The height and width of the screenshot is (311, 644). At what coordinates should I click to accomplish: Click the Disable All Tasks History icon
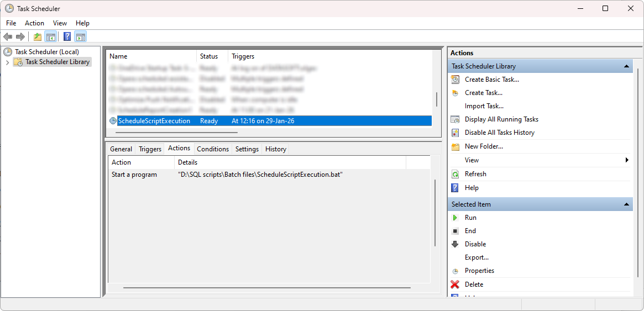coord(455,133)
